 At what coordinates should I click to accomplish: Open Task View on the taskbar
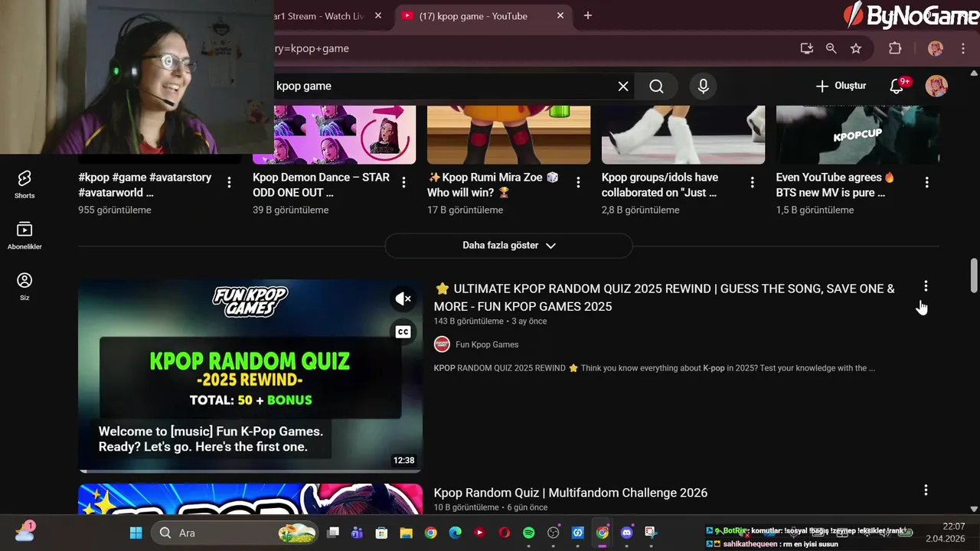(332, 533)
